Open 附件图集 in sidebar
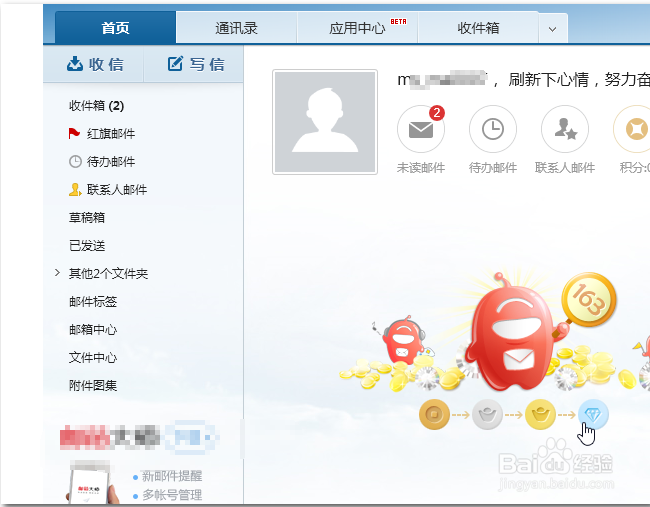 click(x=93, y=385)
